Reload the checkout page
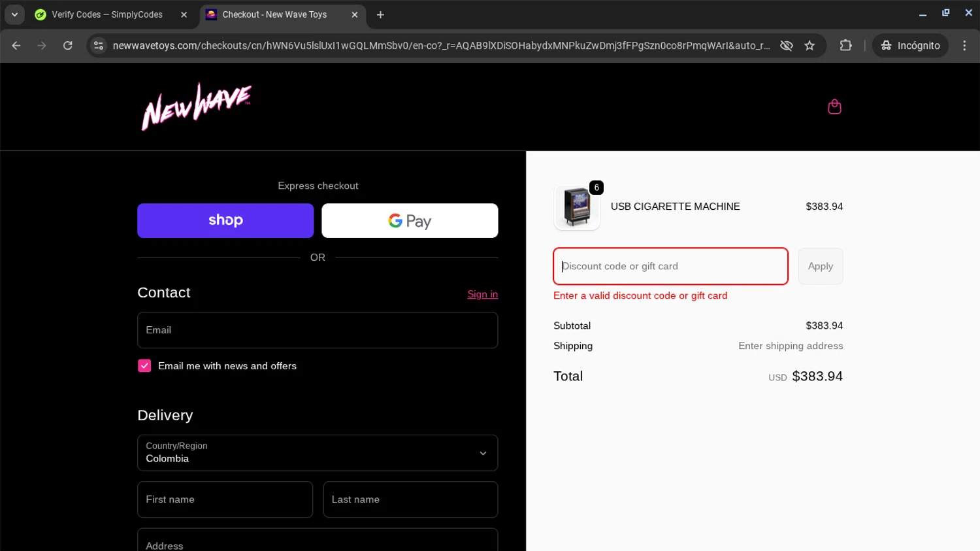Image resolution: width=980 pixels, height=551 pixels. (x=68, y=46)
